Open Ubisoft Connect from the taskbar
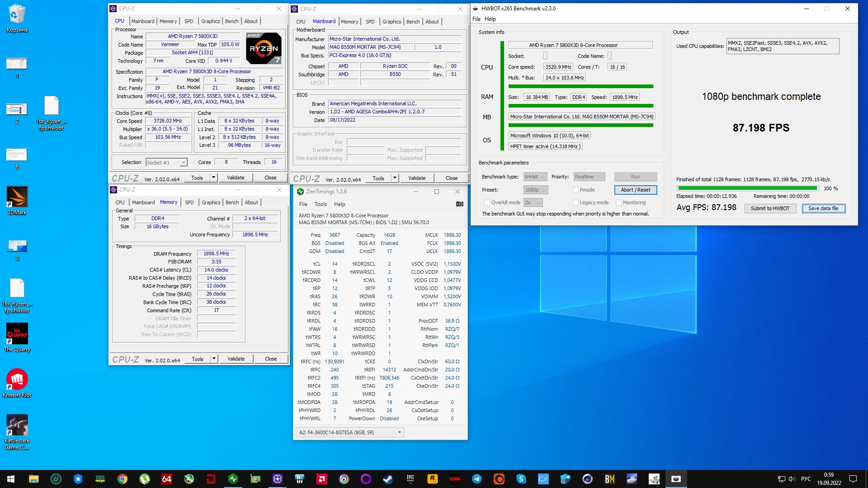Viewport: 868px width, 488px height. pyautogui.click(x=344, y=479)
